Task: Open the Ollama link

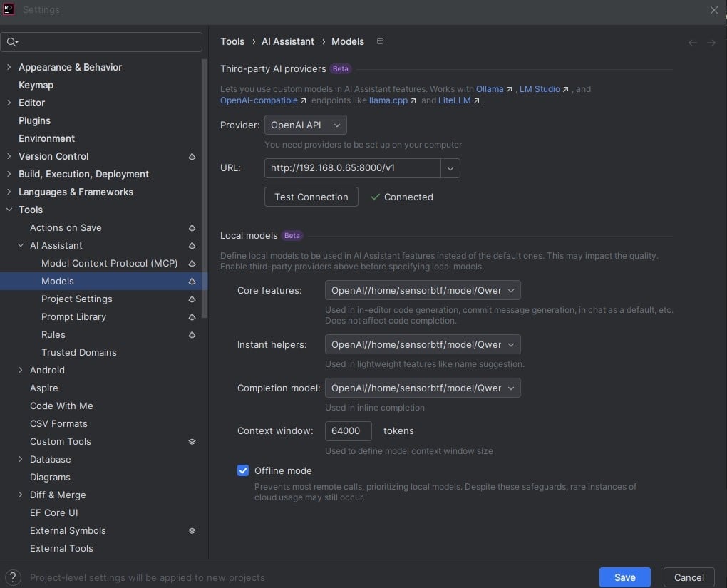Action: (x=490, y=89)
